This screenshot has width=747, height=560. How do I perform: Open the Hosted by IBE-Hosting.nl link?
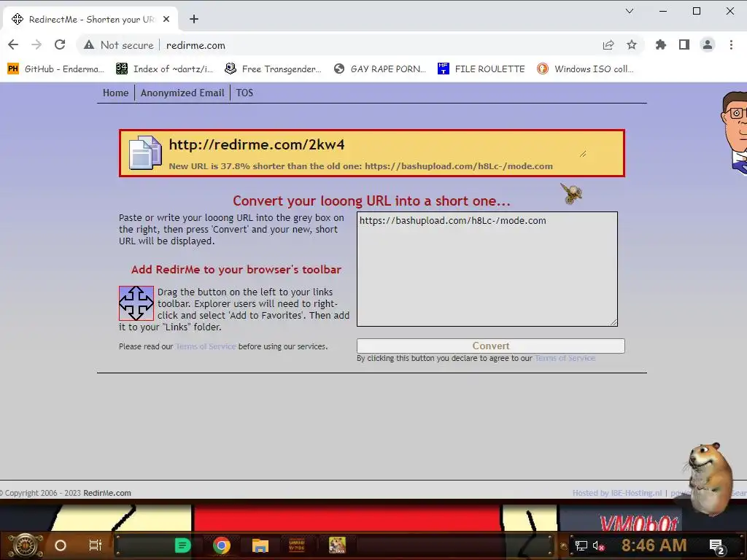point(617,493)
